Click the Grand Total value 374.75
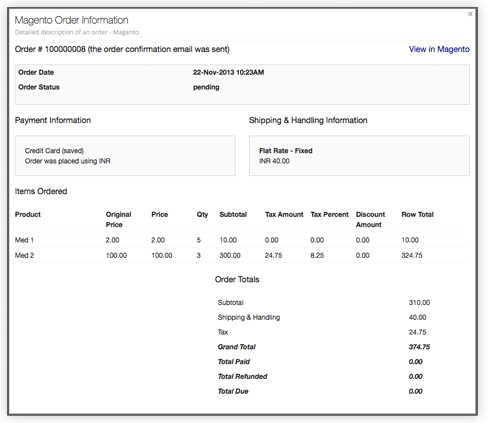This screenshot has height=423, width=488. [x=419, y=347]
